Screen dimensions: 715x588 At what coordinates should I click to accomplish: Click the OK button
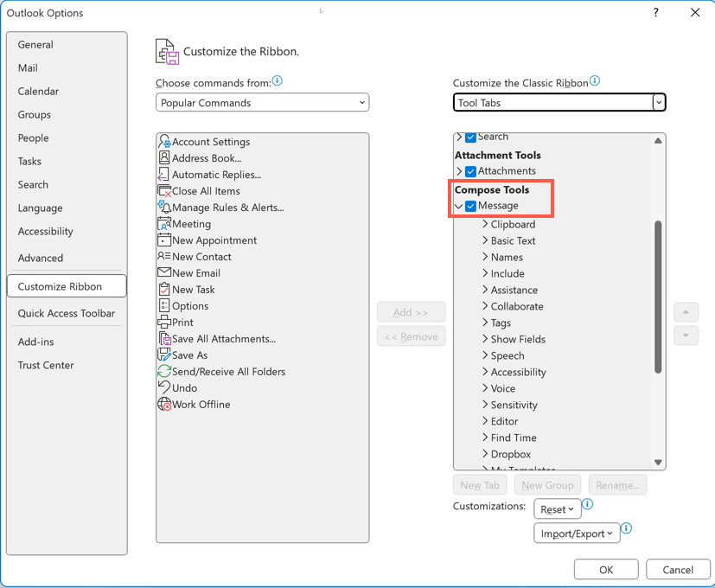click(x=606, y=570)
